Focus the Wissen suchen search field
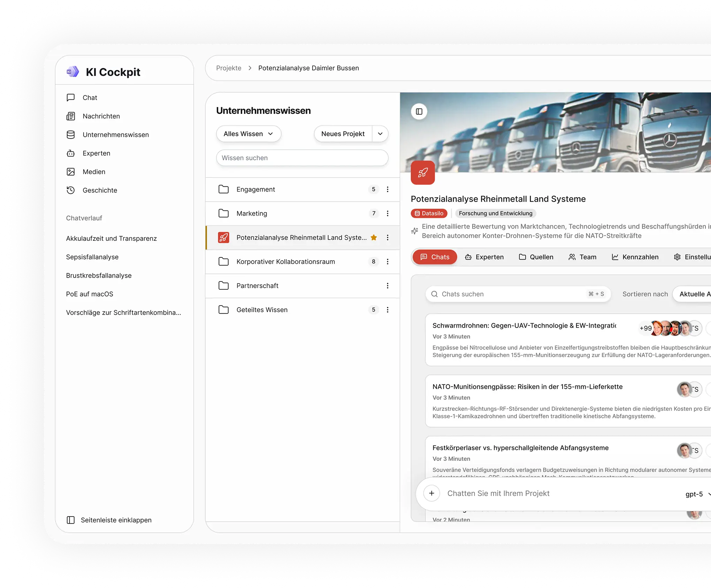Image resolution: width=711 pixels, height=588 pixels. (x=302, y=158)
